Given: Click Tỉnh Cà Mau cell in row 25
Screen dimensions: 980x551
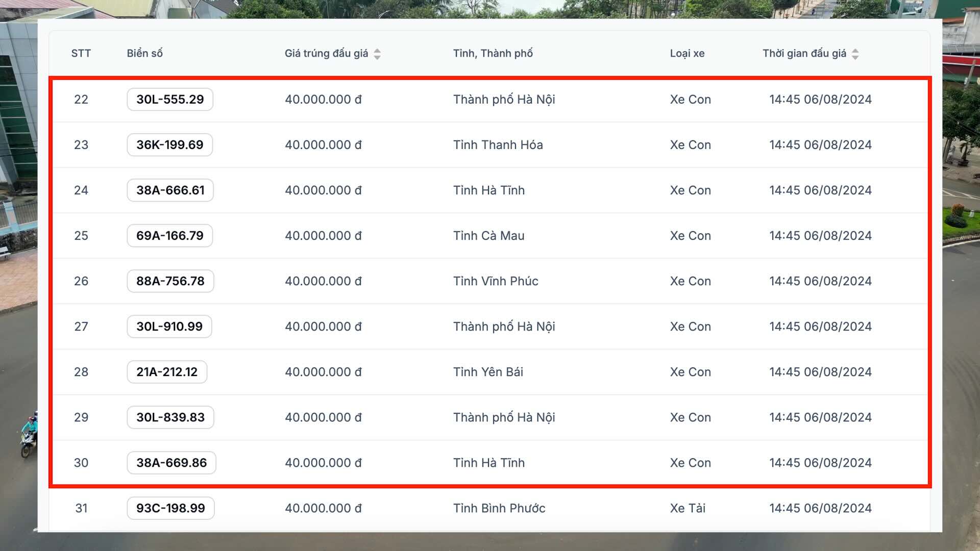Looking at the screenshot, I should point(488,236).
